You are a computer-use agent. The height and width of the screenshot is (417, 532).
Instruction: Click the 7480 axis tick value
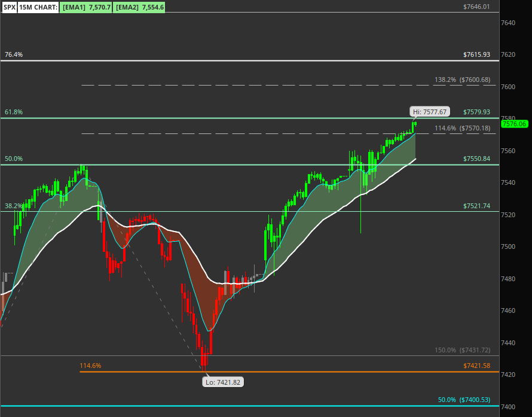coord(508,279)
